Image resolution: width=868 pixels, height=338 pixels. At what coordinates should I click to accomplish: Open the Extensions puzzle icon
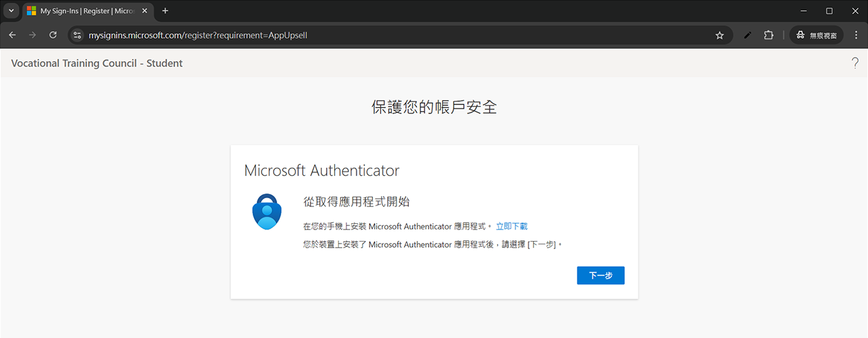(x=769, y=35)
